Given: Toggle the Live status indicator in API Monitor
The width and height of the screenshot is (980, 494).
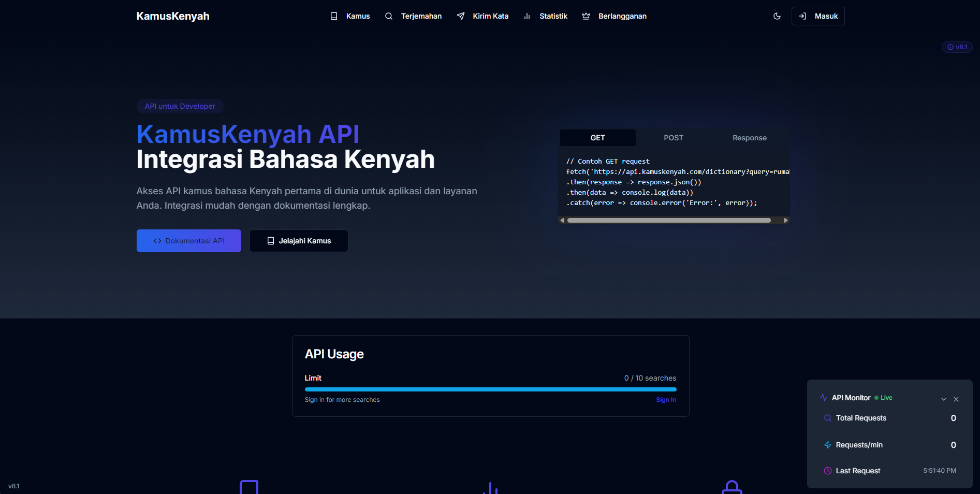Looking at the screenshot, I should pos(884,398).
